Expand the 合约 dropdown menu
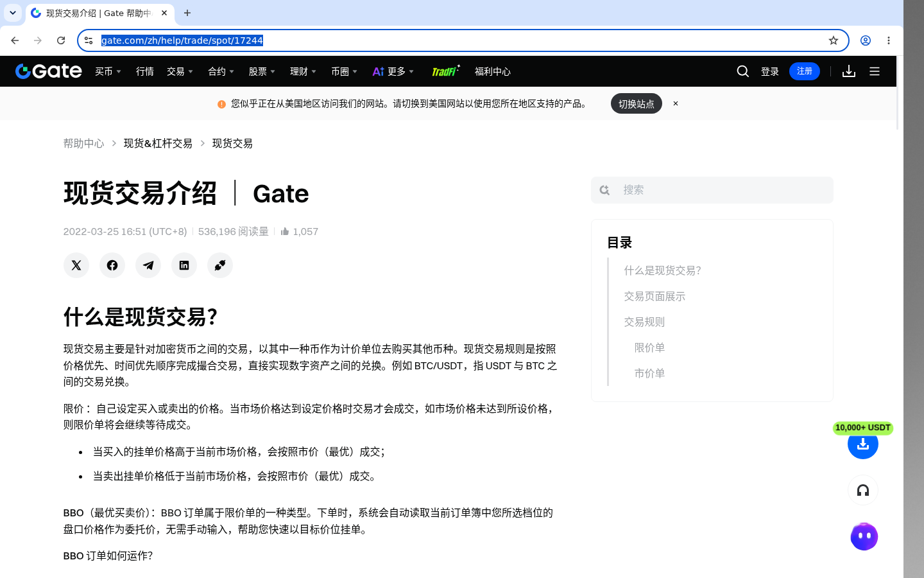 (221, 71)
